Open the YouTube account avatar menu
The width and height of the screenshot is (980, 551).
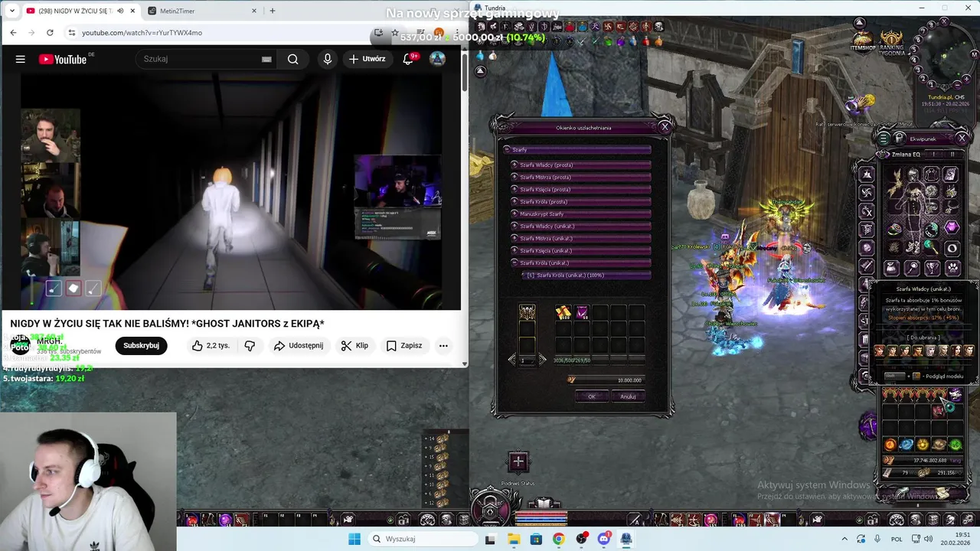[437, 59]
